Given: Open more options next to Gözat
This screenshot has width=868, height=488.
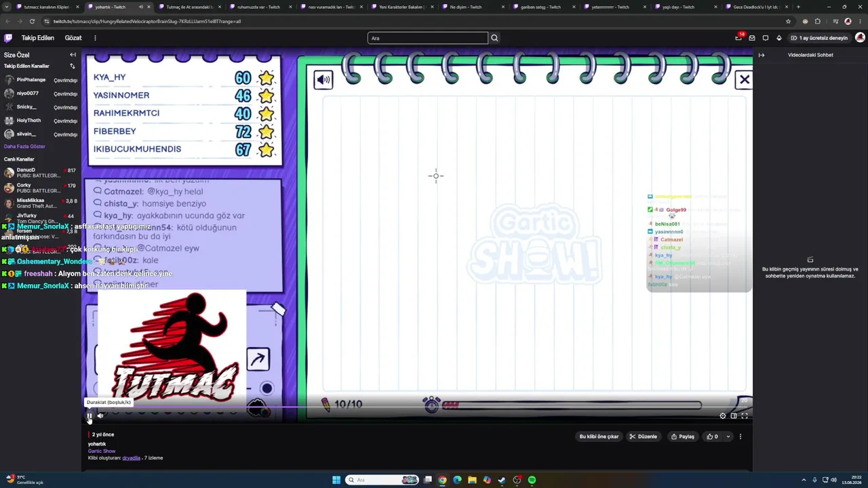Looking at the screenshot, I should click(95, 38).
